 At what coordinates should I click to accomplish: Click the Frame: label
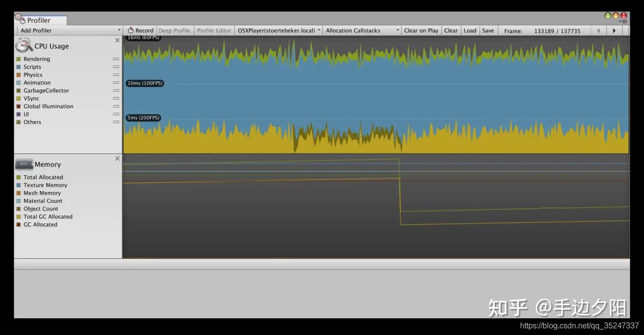pos(513,31)
